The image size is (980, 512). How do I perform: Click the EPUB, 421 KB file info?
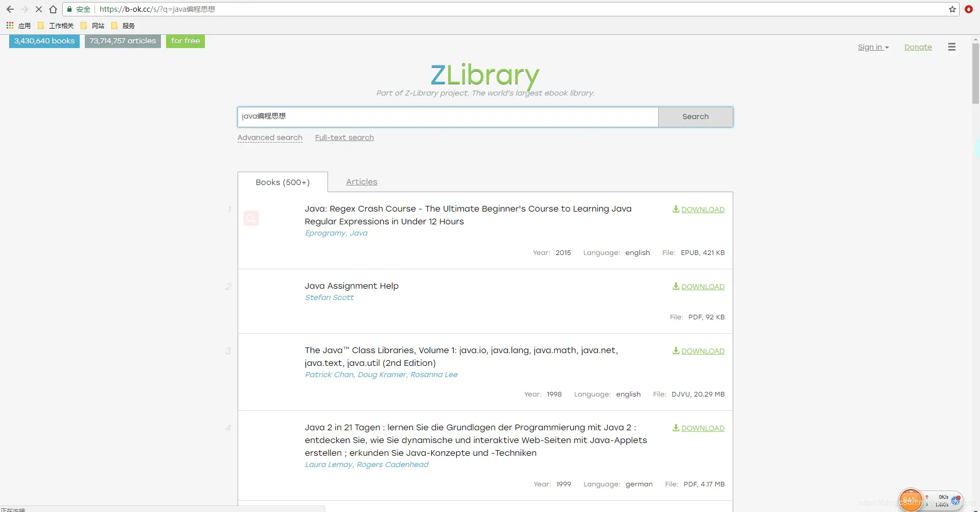[703, 252]
